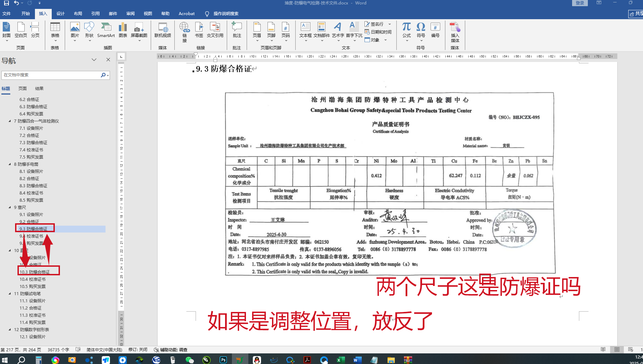
Task: Click the search box in navigation pane
Action: coord(51,75)
